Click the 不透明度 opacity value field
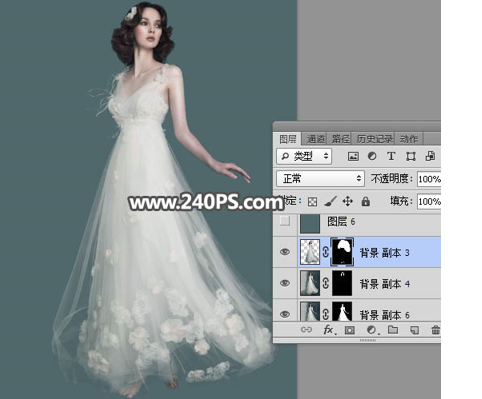This screenshot has width=482, height=399. pyautogui.click(x=429, y=179)
